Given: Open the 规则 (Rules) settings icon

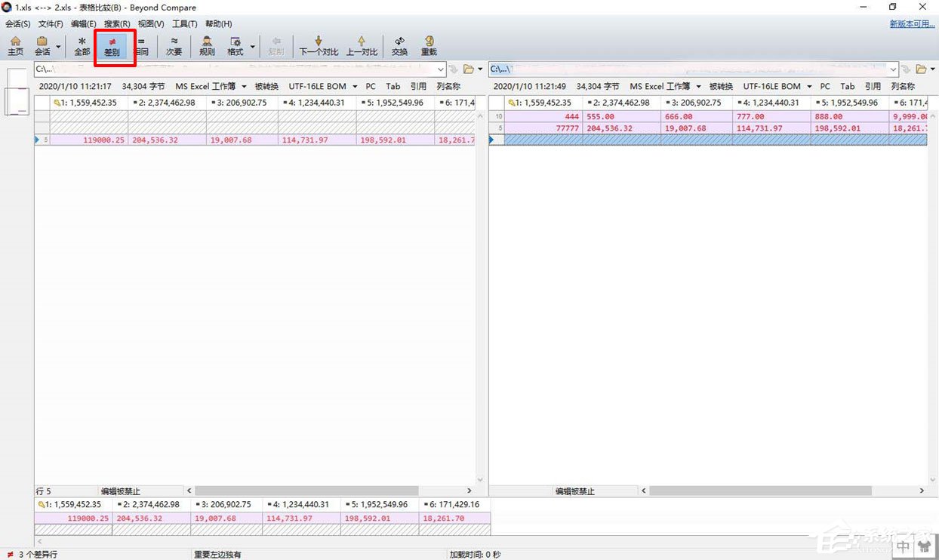Looking at the screenshot, I should (x=207, y=46).
